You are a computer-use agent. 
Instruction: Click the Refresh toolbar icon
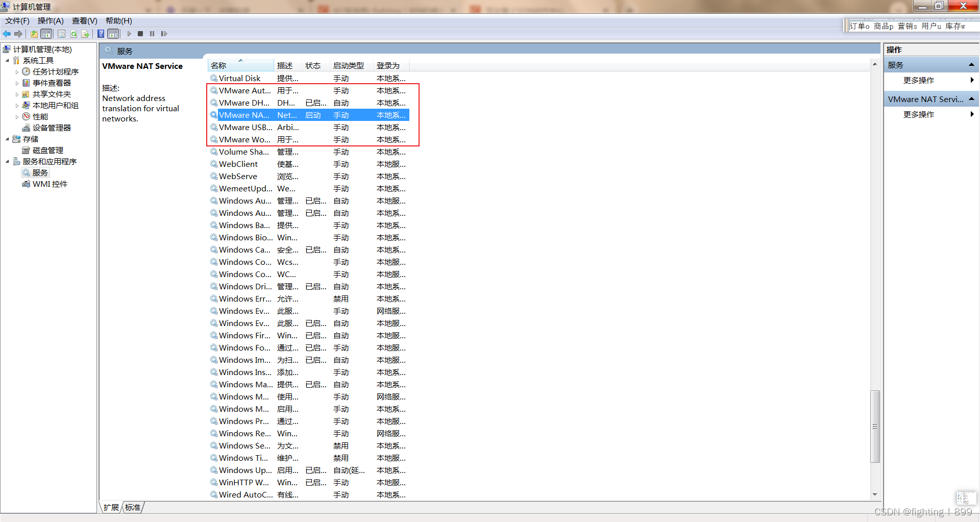point(73,34)
